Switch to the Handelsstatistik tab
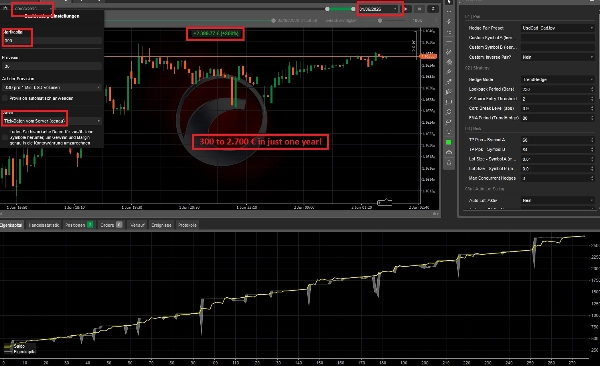 click(x=44, y=225)
